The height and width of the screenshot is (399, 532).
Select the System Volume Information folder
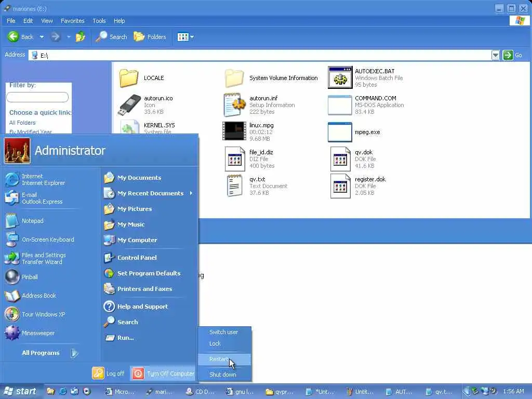click(271, 78)
